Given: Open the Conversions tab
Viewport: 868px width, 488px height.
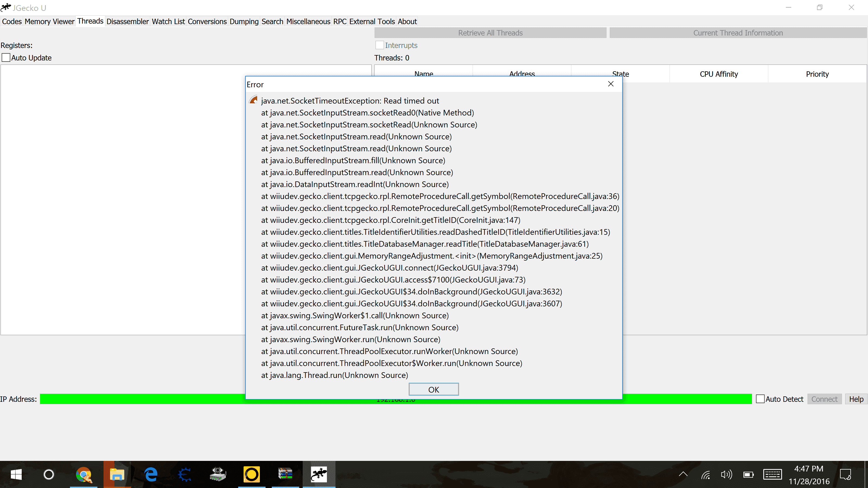Looking at the screenshot, I should point(207,22).
